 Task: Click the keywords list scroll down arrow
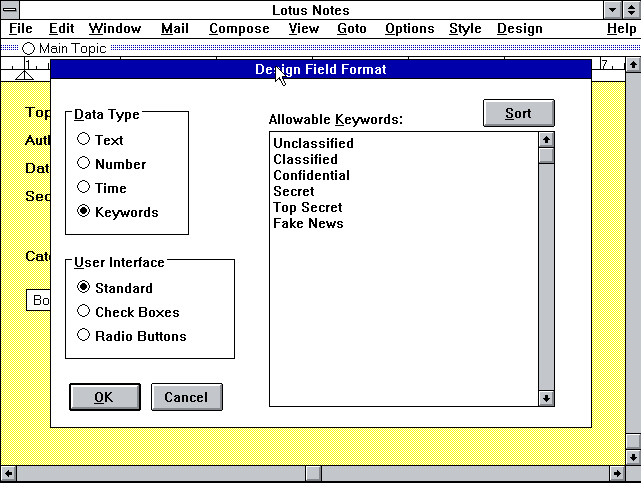[546, 398]
